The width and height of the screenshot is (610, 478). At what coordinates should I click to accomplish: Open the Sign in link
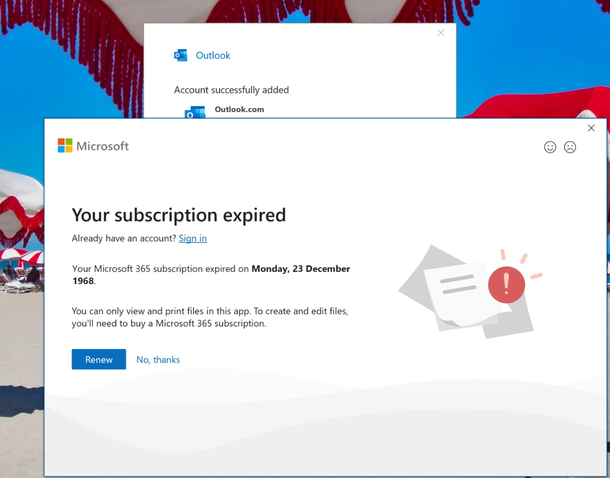pyautogui.click(x=193, y=238)
